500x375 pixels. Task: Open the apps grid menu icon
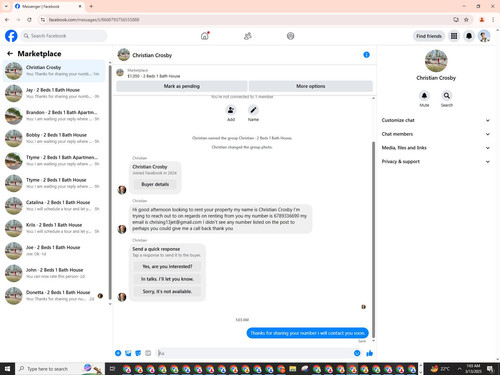coord(454,36)
